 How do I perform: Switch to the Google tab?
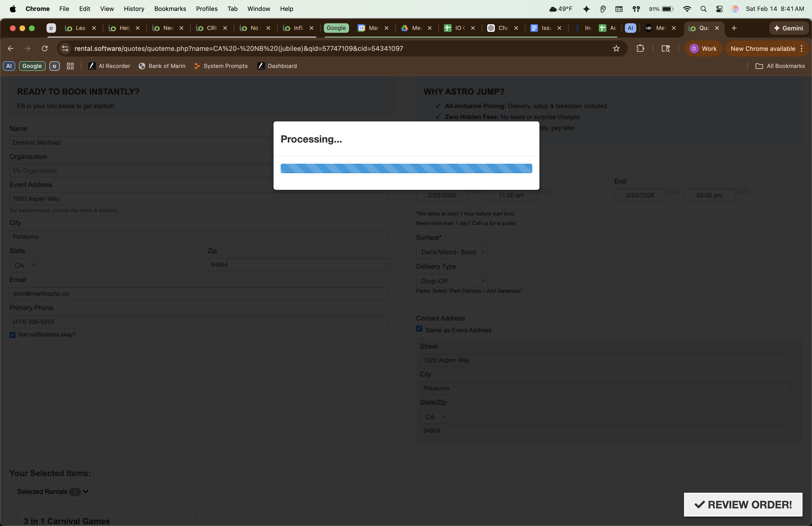pos(336,28)
